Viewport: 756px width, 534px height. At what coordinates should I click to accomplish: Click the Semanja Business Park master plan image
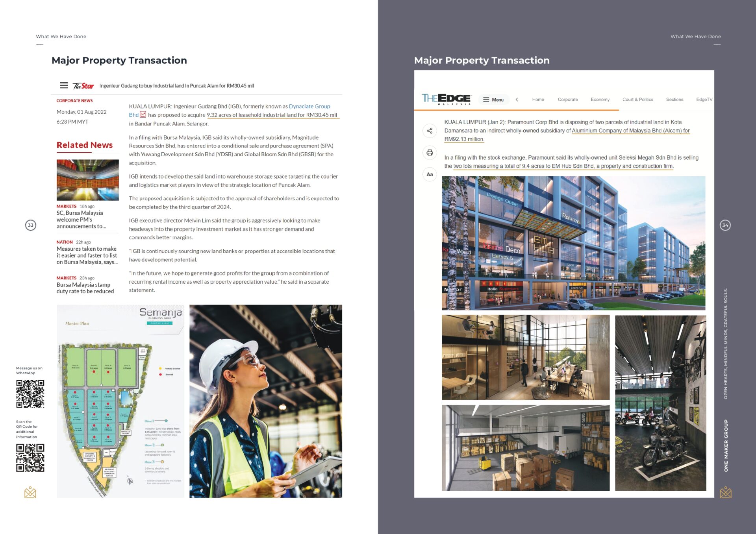pyautogui.click(x=120, y=401)
